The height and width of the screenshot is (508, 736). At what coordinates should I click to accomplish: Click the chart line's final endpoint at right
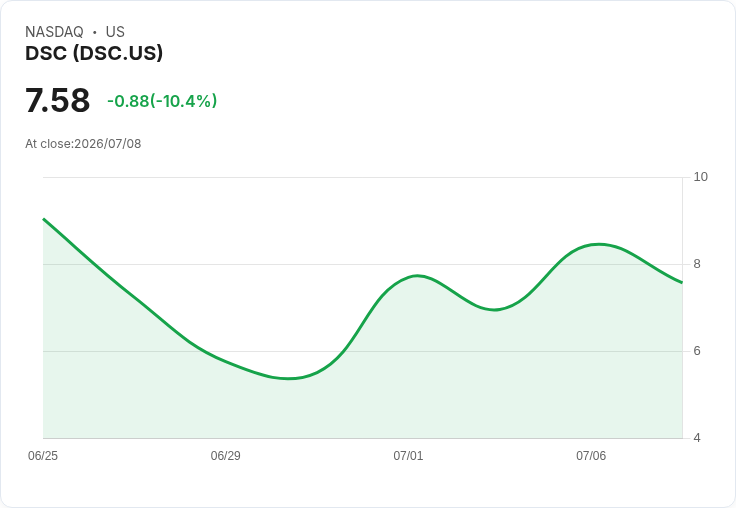682,283
